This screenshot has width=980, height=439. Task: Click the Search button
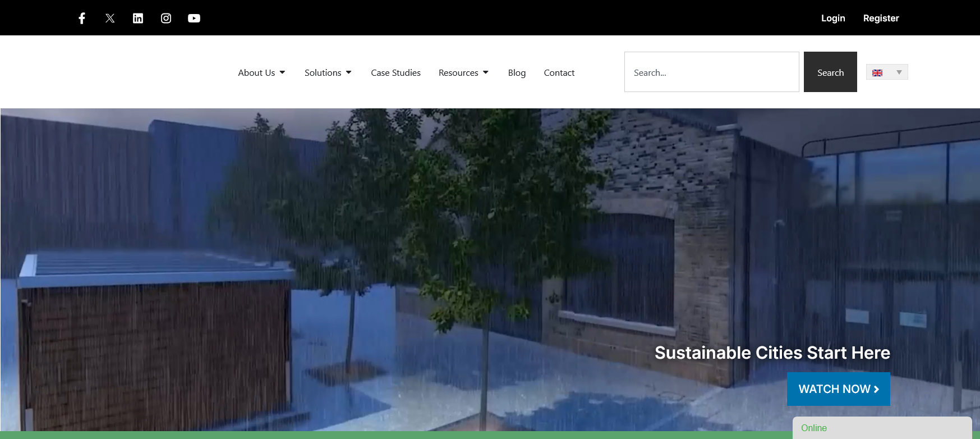(830, 72)
